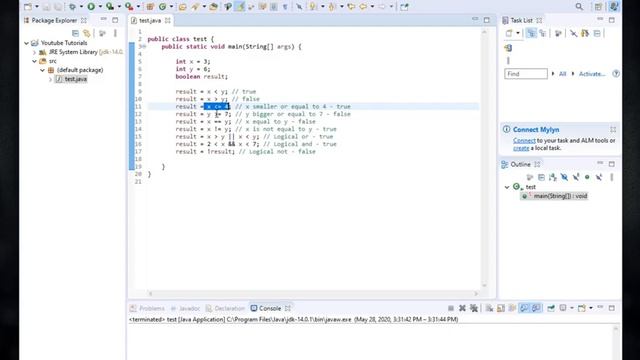Collapse the Youtube Tutorials project node

point(27,43)
